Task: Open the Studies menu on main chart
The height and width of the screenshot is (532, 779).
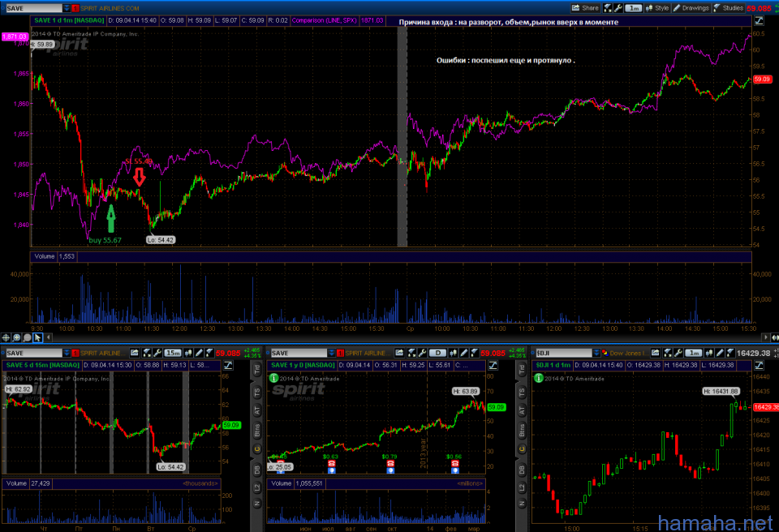Action: [729, 8]
